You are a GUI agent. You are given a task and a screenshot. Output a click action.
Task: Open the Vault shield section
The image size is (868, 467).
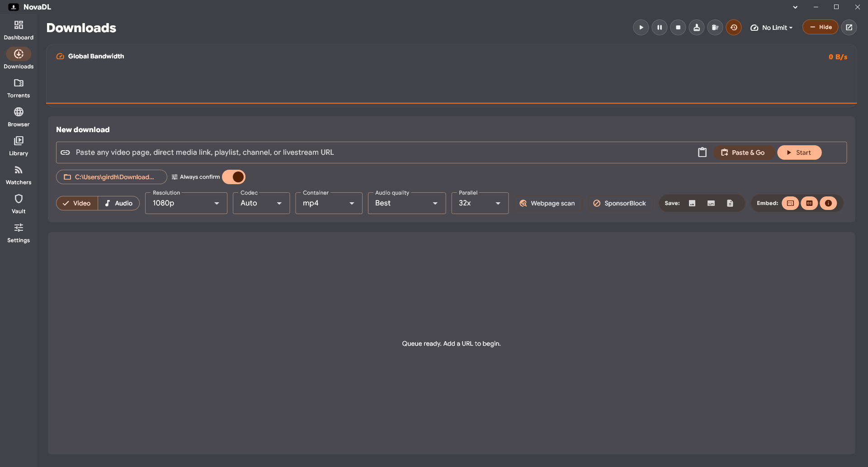tap(19, 204)
